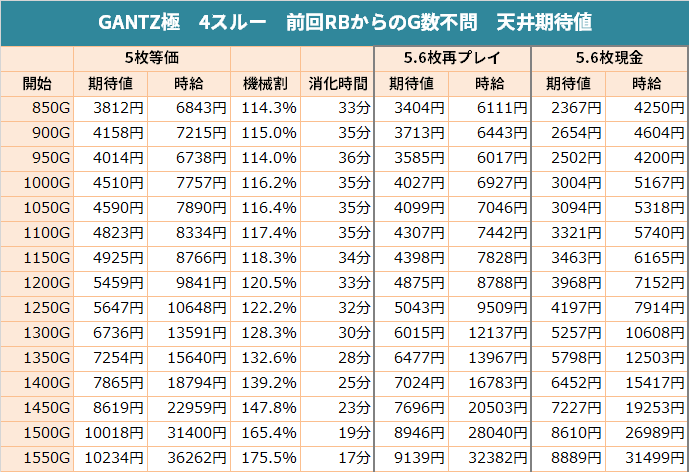Click the 6927円 cell
Image resolution: width=689 pixels, height=472 pixels.
489,183
